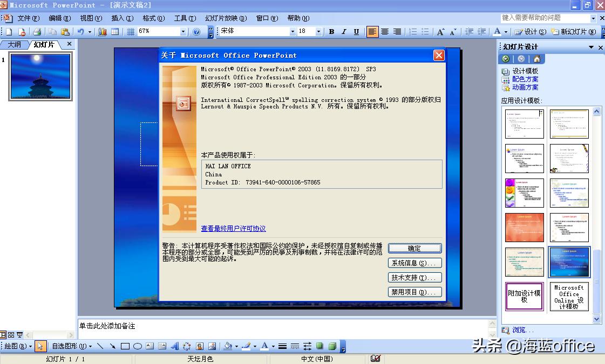Toggle italic formatting
The image size is (605, 364).
pyautogui.click(x=343, y=32)
